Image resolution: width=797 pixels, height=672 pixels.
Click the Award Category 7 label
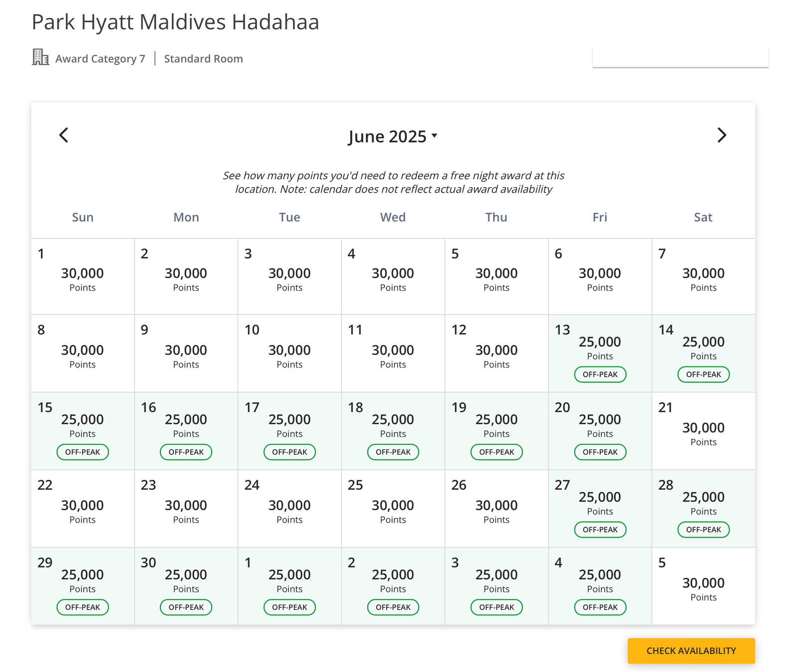100,59
